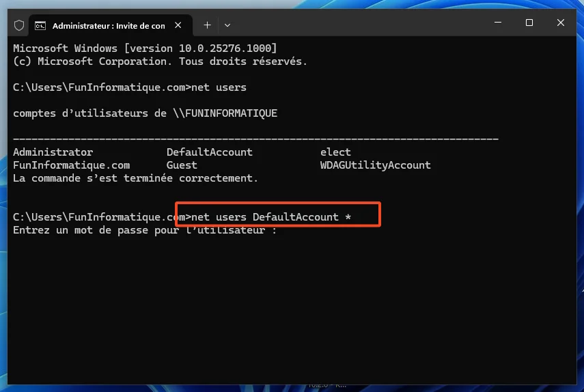584x392 pixels.
Task: Expand the new tab profile dropdown chevron
Action: [227, 25]
